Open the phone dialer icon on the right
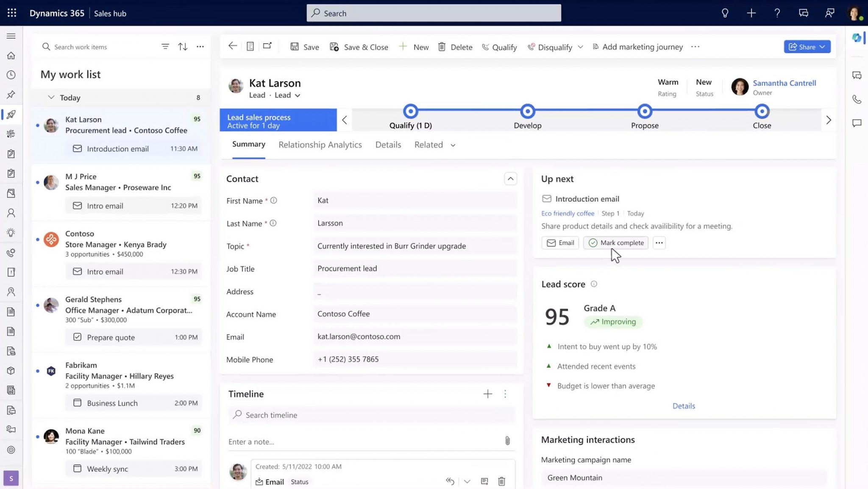Screen dimensions: 868x489 click(x=857, y=100)
